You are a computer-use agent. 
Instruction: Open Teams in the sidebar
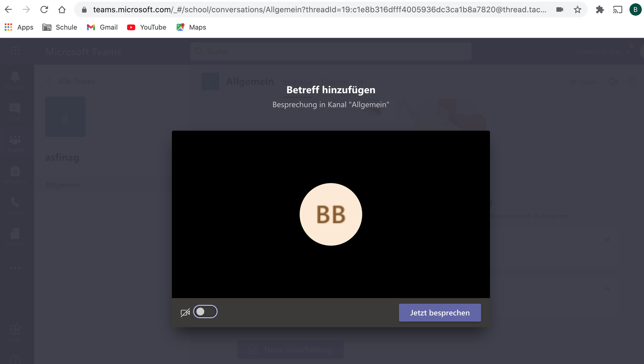pyautogui.click(x=15, y=143)
